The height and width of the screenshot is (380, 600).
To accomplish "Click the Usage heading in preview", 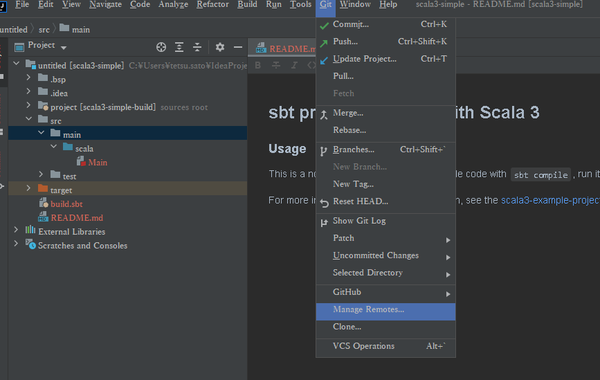I will pos(287,149).
